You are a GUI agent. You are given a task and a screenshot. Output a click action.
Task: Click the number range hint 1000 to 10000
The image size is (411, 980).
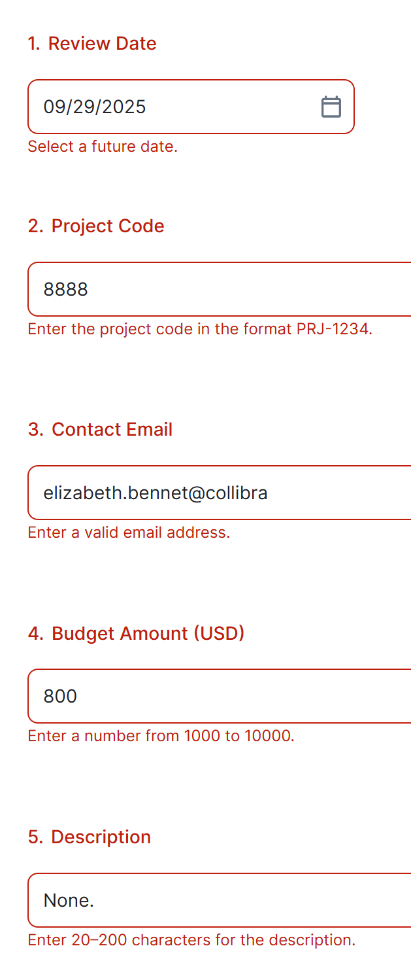[161, 735]
